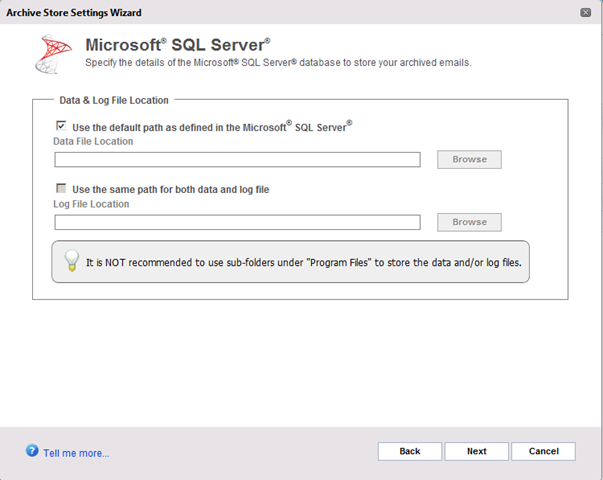Screen dimensions: 603x480
Task: Click the Program Files recommendation tip text
Action: [x=304, y=263]
